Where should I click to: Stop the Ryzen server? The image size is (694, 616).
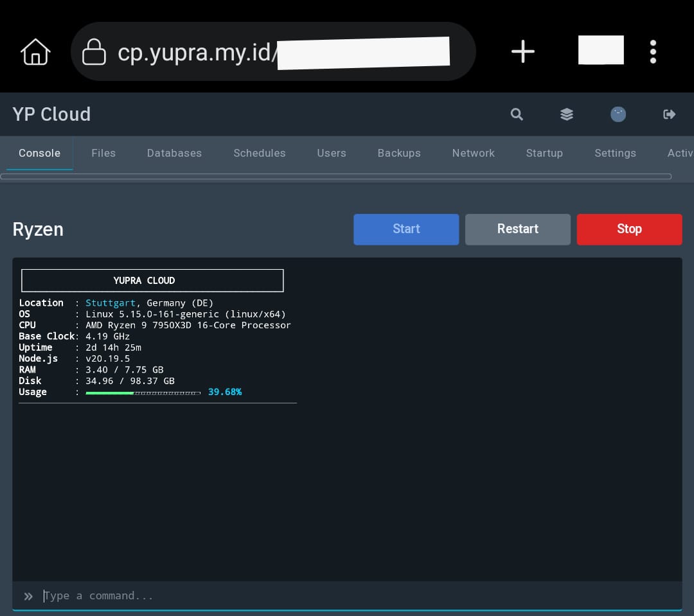coord(629,229)
